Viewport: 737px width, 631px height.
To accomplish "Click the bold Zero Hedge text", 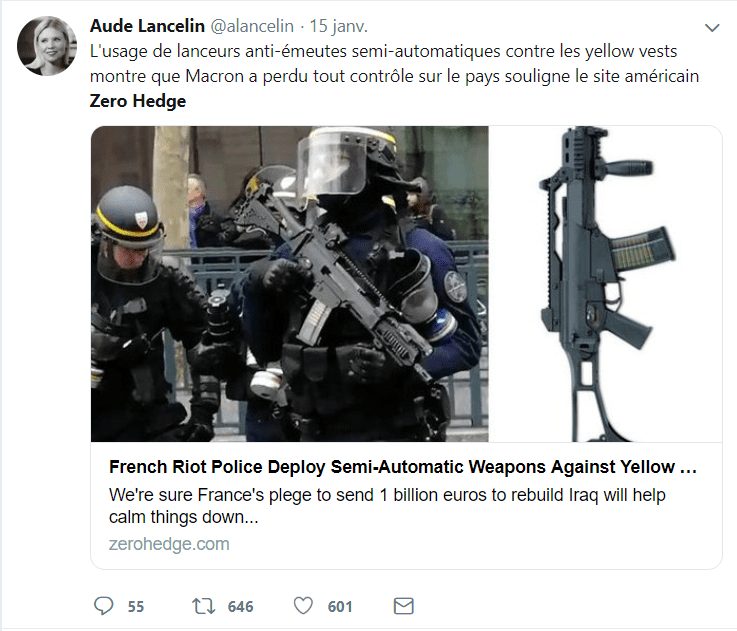I will click(138, 101).
